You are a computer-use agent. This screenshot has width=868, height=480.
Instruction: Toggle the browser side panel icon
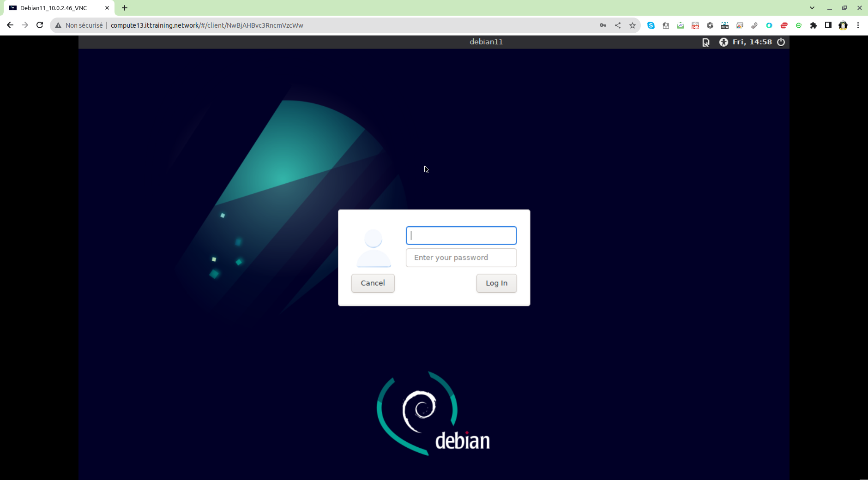pos(828,25)
